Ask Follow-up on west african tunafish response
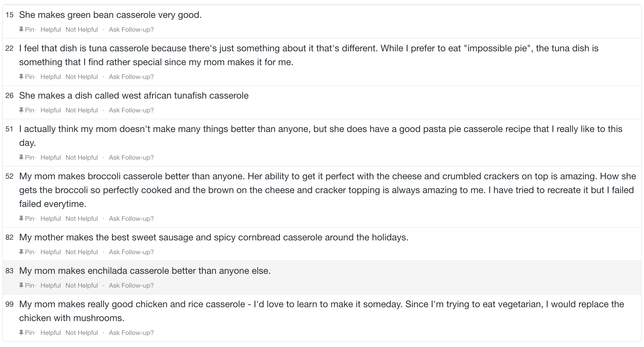This screenshot has width=644, height=347. tap(131, 110)
